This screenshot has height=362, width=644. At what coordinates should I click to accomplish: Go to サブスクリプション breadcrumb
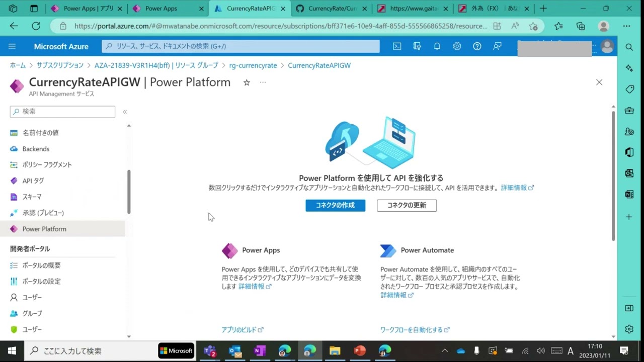tap(60, 65)
